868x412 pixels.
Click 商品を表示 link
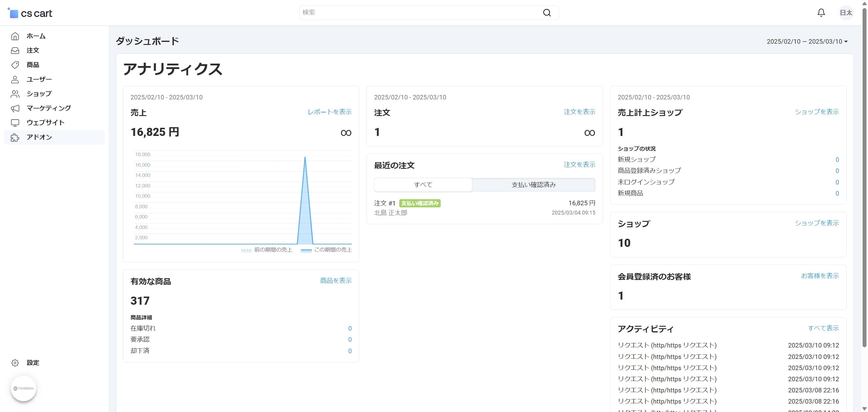pyautogui.click(x=336, y=281)
